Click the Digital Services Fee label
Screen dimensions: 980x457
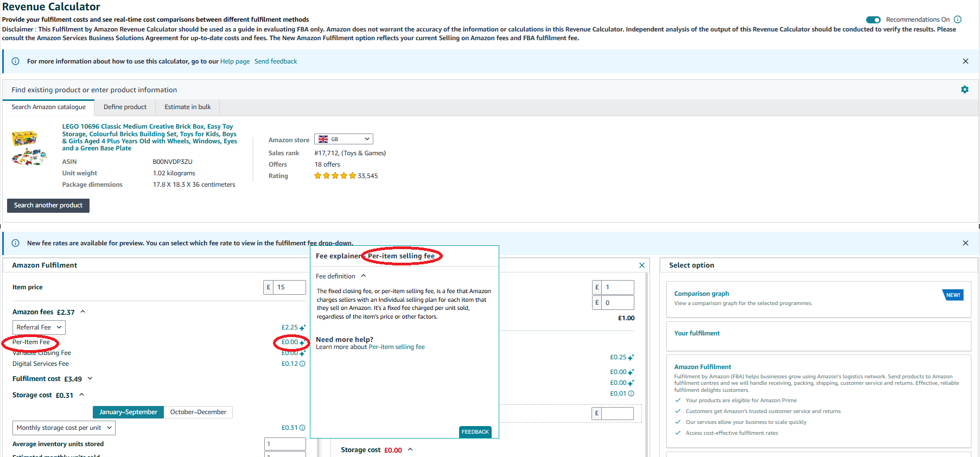pyautogui.click(x=41, y=364)
